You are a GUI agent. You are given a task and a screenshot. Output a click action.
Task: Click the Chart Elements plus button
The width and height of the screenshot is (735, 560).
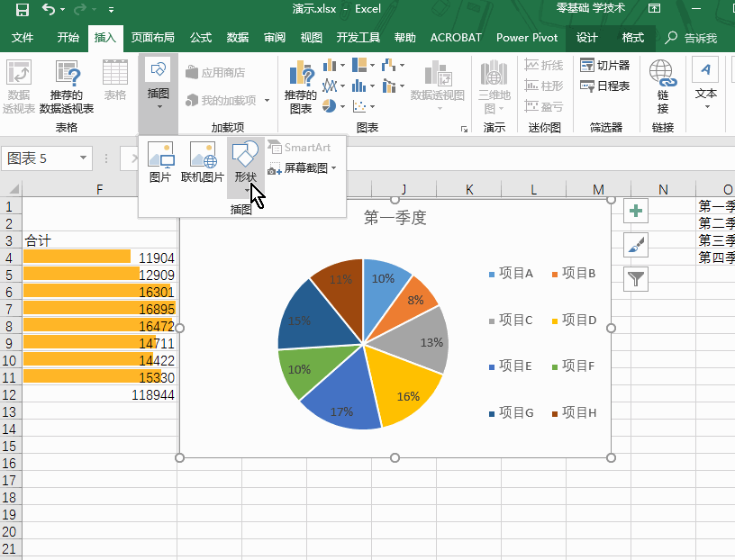pyautogui.click(x=636, y=211)
